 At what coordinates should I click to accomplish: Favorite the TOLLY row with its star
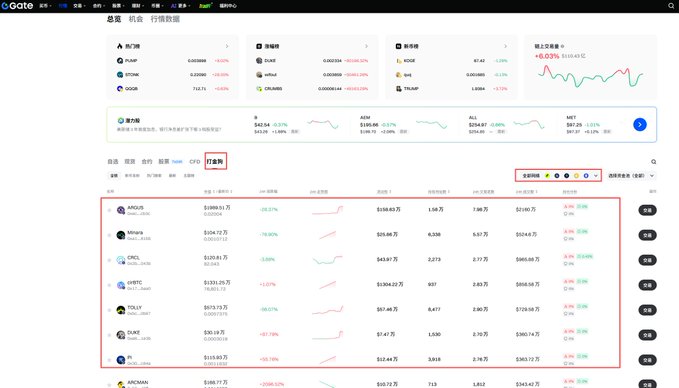(x=109, y=310)
